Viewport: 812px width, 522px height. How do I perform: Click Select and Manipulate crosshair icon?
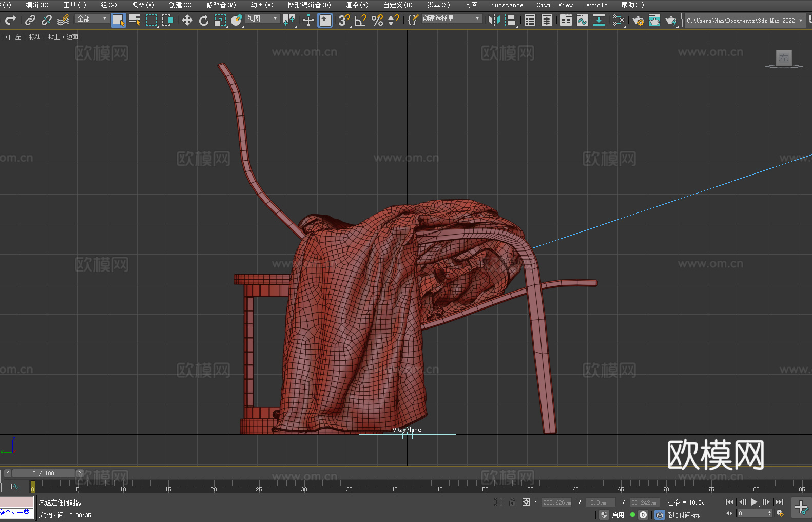308,20
